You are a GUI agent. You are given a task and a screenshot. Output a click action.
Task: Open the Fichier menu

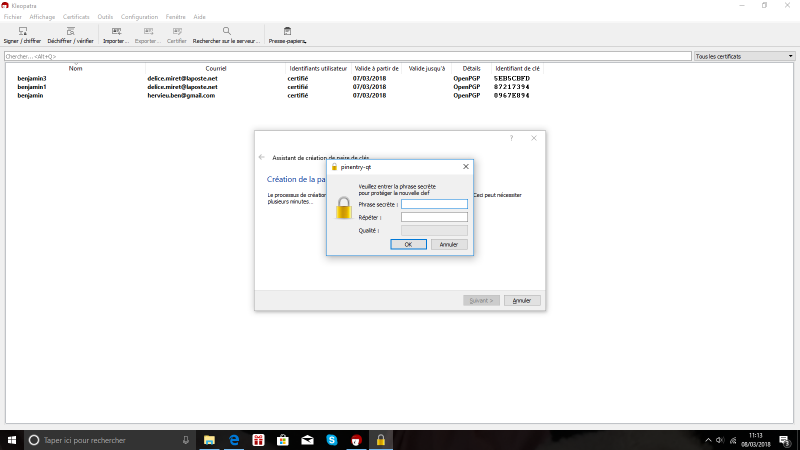[13, 17]
